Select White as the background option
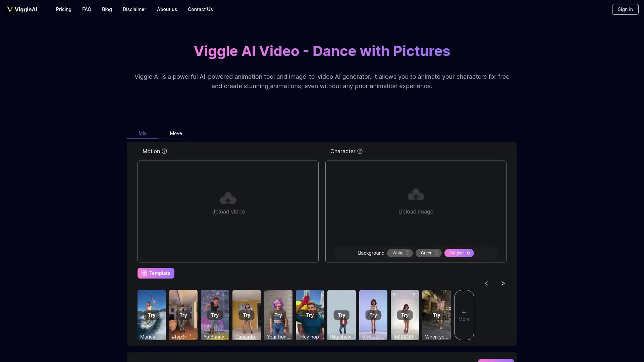 399,253
